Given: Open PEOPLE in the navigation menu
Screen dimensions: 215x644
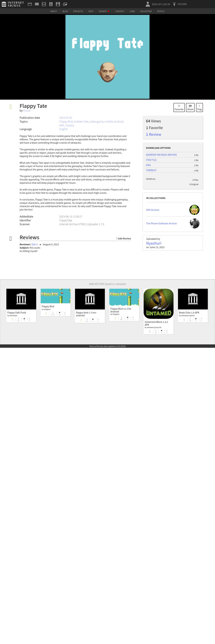Looking at the screenshot, I should pos(161,11).
